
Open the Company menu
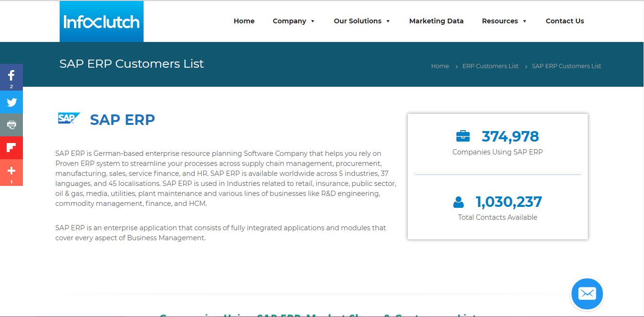pos(290,21)
